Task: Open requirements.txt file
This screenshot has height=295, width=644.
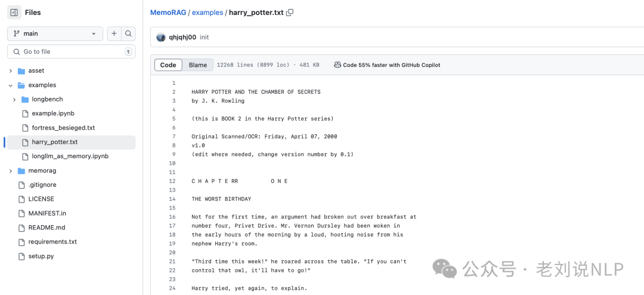Action: (52, 242)
